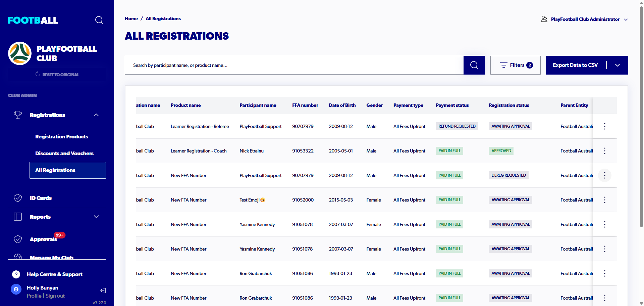The height and width of the screenshot is (306, 644).
Task: Click the Approvals 99+ notification badge
Action: pos(60,235)
